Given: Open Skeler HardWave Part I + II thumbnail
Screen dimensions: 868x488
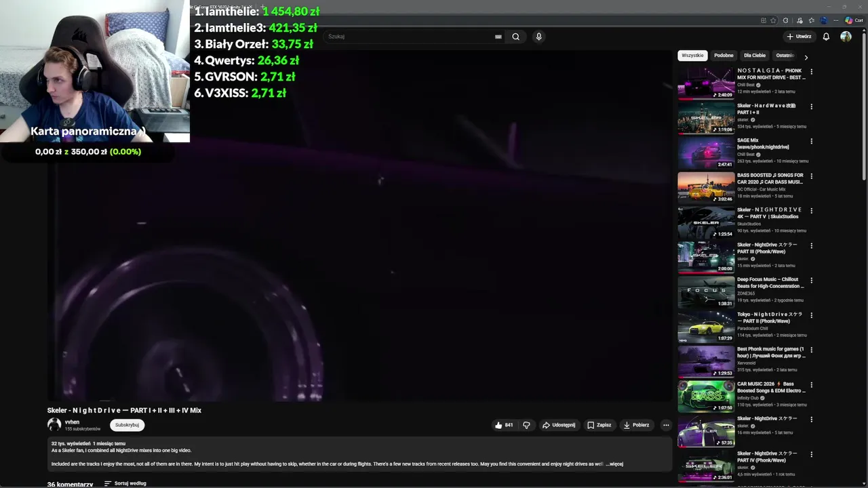Looking at the screenshot, I should [706, 118].
